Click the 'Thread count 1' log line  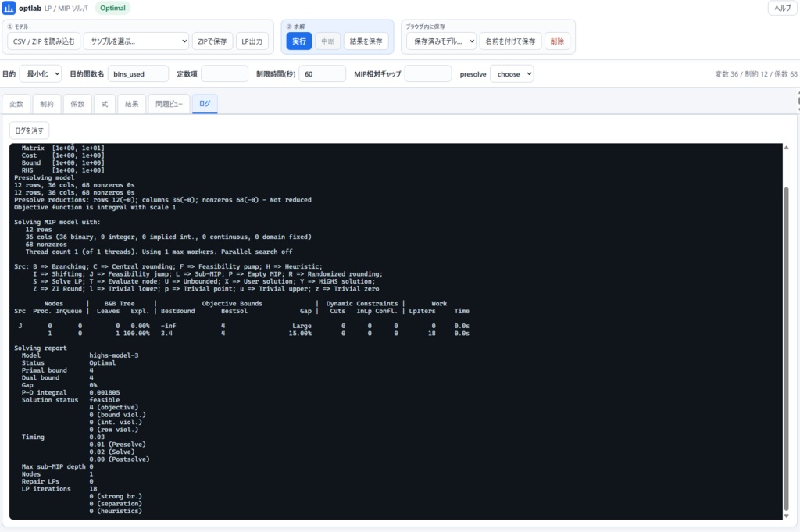pyautogui.click(x=159, y=252)
